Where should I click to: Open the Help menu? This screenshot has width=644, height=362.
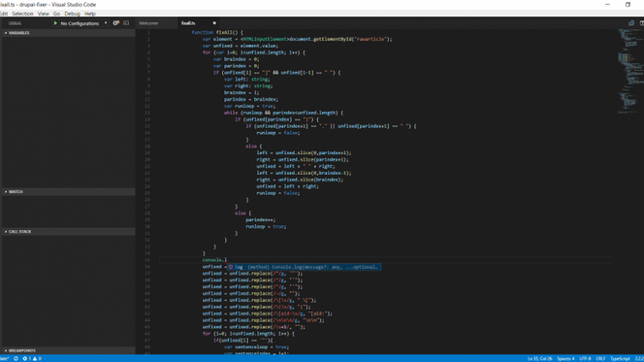point(90,14)
